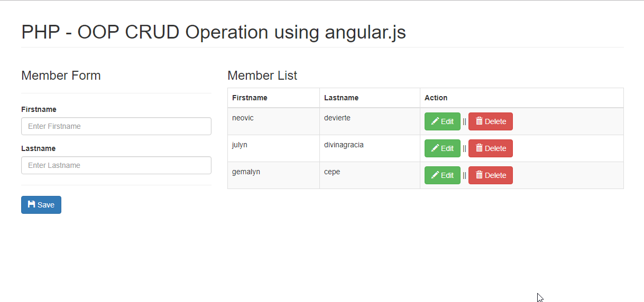Click the Lastname column header
The image size is (644, 302).
click(x=341, y=98)
